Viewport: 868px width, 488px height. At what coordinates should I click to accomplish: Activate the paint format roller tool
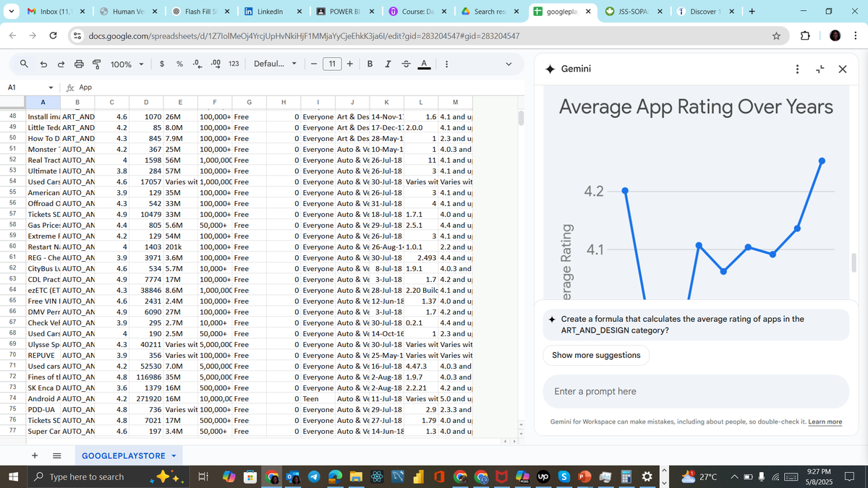[96, 64]
